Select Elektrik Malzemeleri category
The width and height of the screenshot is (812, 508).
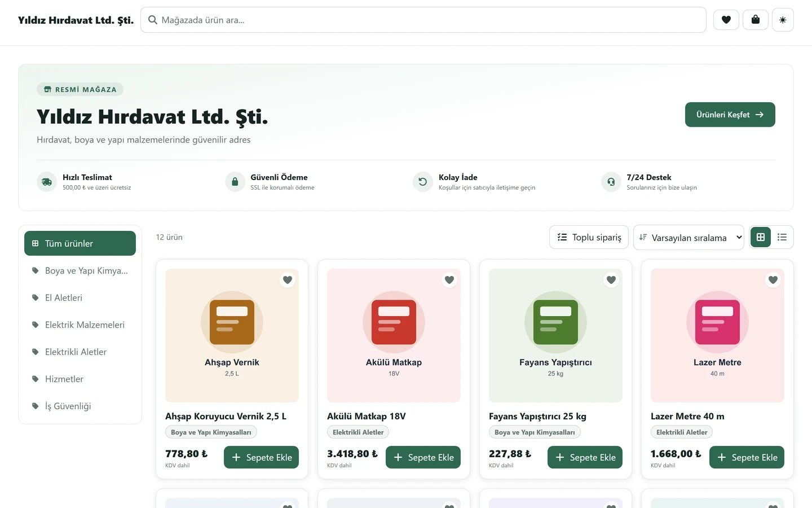80,325
